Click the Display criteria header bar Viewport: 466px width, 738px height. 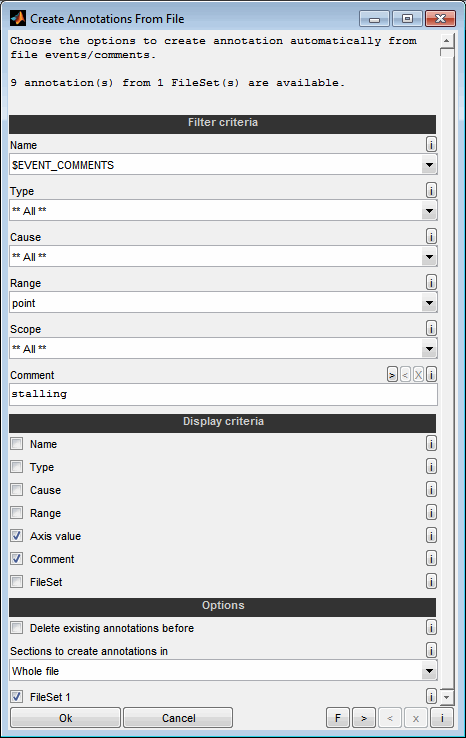coord(223,422)
